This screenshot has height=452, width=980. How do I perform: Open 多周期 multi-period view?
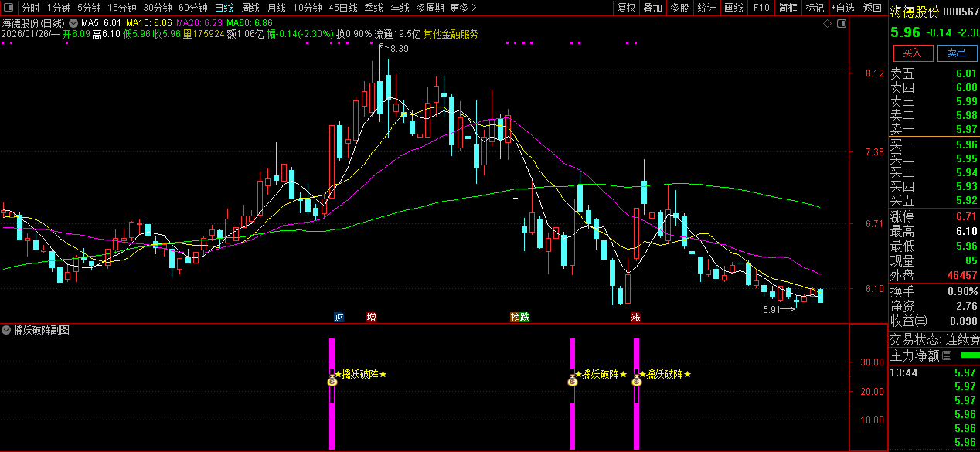[x=430, y=8]
